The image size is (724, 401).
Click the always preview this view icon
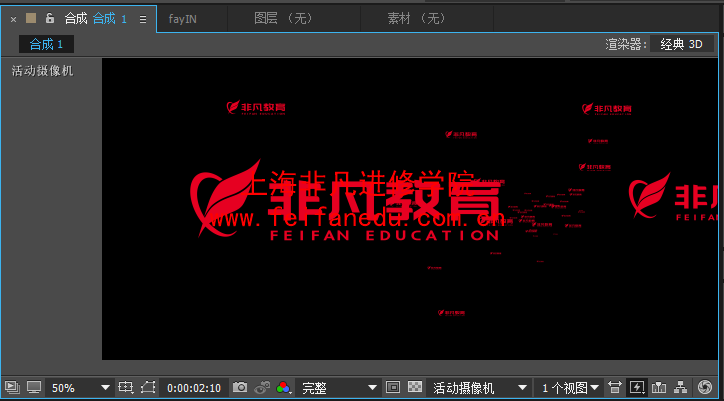12,387
